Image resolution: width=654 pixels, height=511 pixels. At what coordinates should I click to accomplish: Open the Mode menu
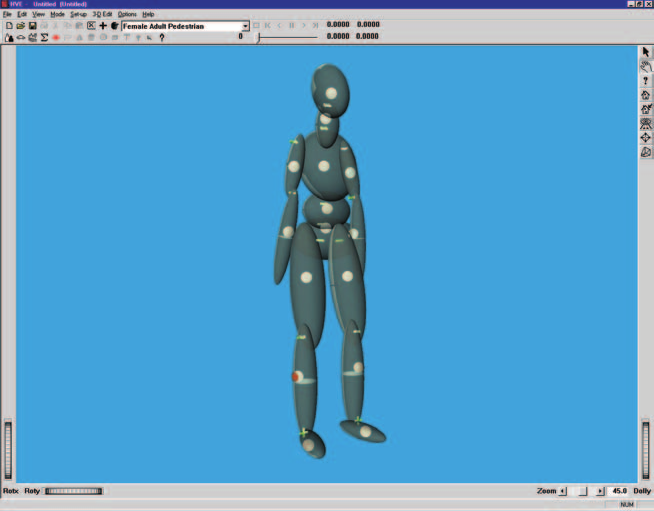tap(57, 14)
